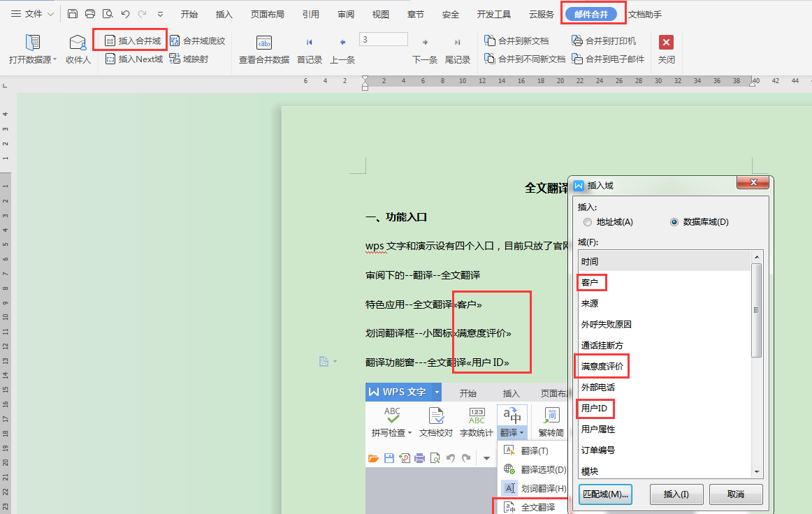The width and height of the screenshot is (812, 514).
Task: Click the Print icon in quick access toolbar
Action: click(90, 14)
